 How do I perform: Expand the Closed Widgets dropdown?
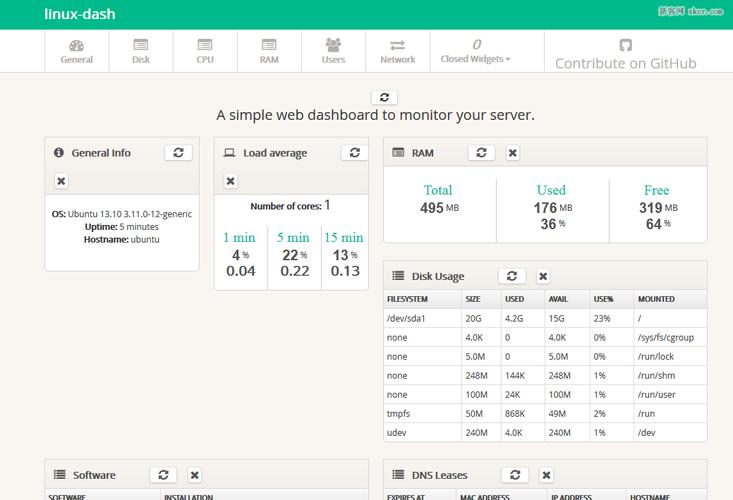tap(475, 52)
